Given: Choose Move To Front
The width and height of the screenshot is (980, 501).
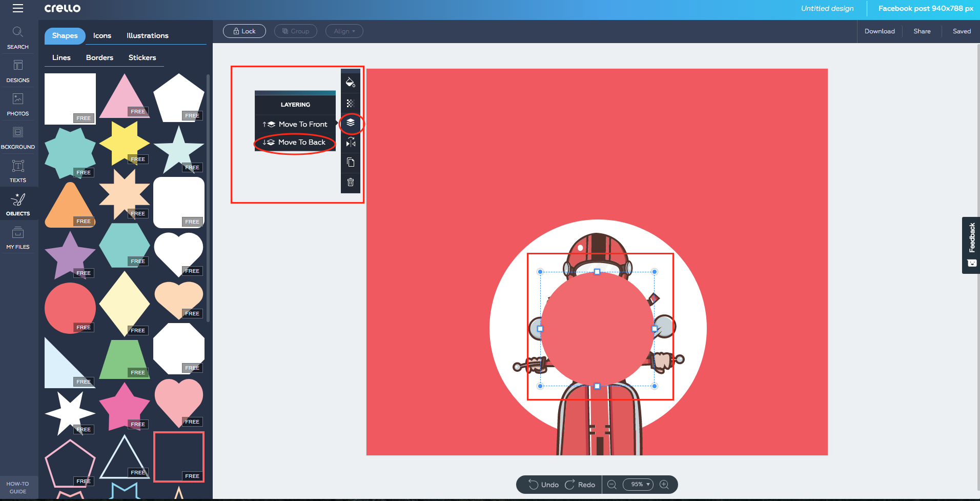Looking at the screenshot, I should [295, 124].
